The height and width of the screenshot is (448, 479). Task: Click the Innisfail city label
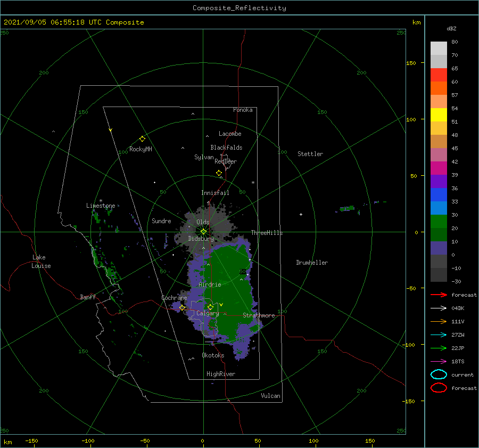215,193
